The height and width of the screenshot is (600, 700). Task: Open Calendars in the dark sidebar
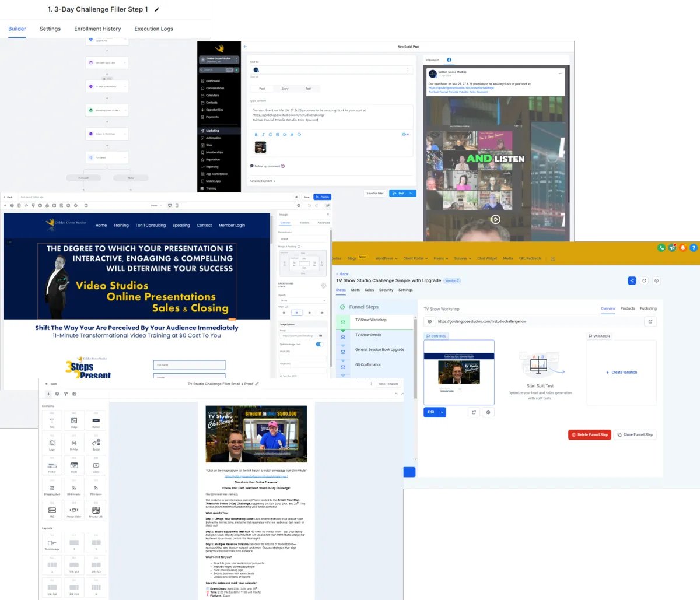pos(212,95)
